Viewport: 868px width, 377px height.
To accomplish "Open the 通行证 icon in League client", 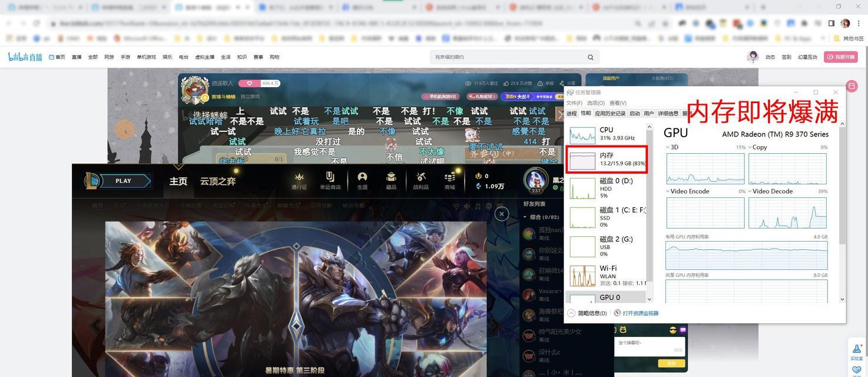I will tap(299, 180).
